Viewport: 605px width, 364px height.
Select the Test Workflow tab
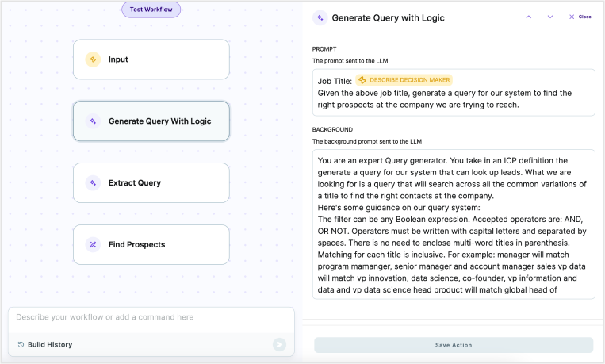click(151, 10)
